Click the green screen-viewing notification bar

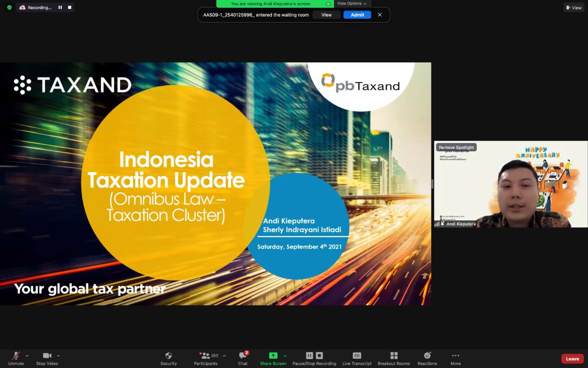click(x=275, y=3)
